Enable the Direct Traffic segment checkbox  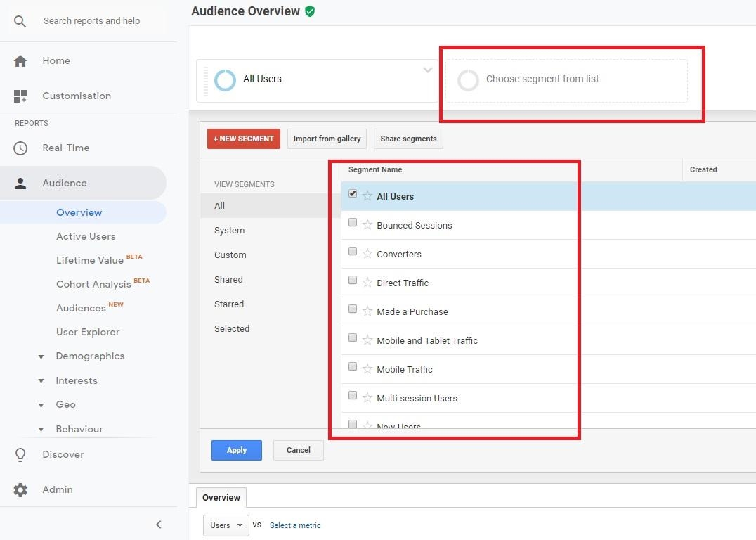pos(353,281)
